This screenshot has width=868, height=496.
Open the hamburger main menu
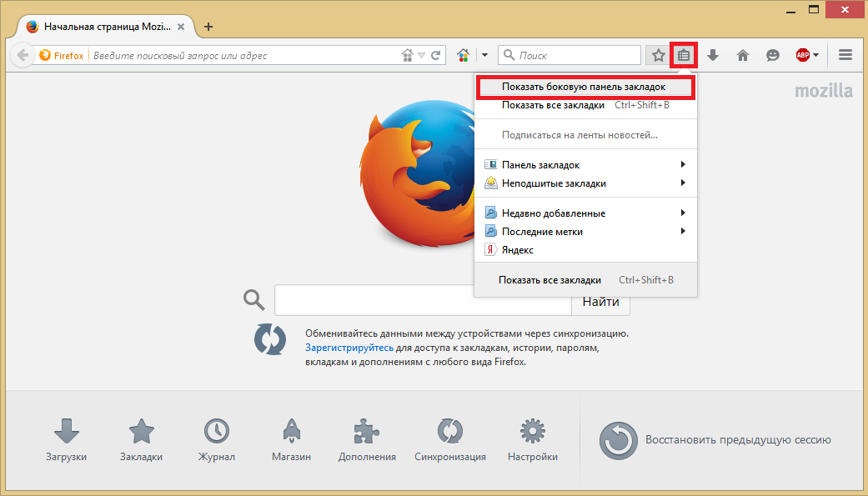point(845,55)
